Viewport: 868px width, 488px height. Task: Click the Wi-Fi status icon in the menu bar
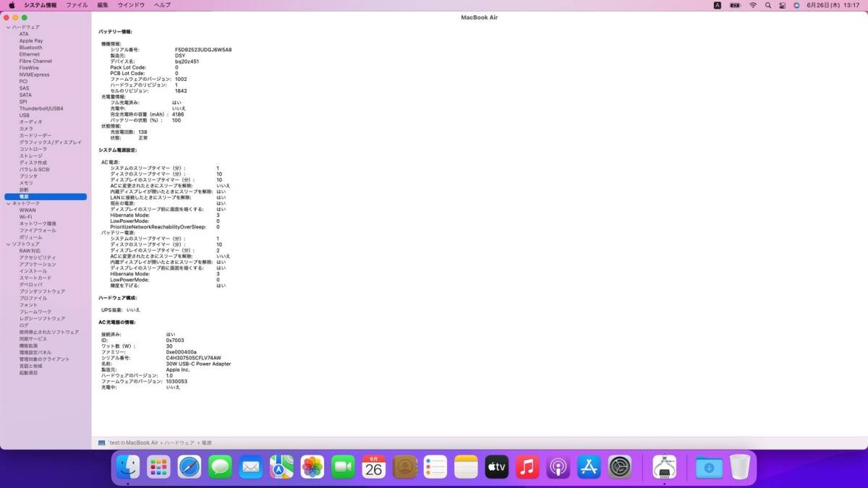(752, 5)
